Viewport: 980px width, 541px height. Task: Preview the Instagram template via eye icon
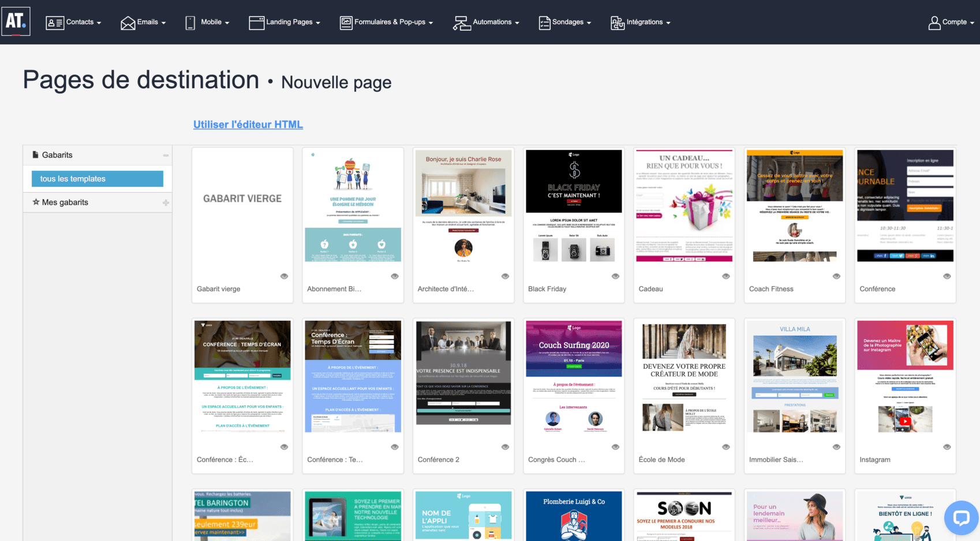pyautogui.click(x=947, y=447)
